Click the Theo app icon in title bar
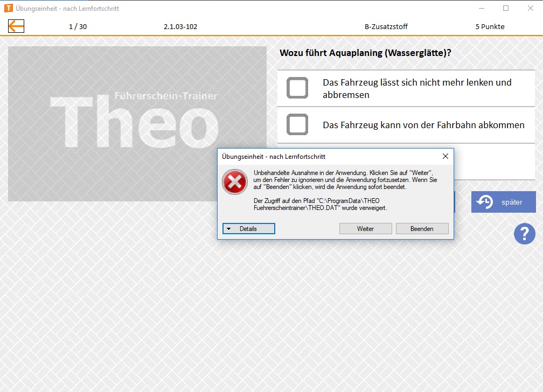This screenshot has height=392, width=543. point(8,8)
